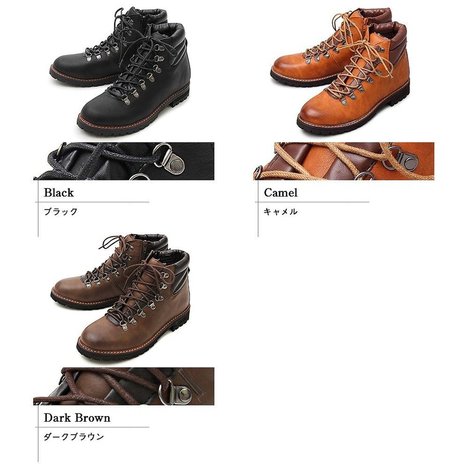Open the black lace close-up swatch
The image size is (468, 468).
124,161
